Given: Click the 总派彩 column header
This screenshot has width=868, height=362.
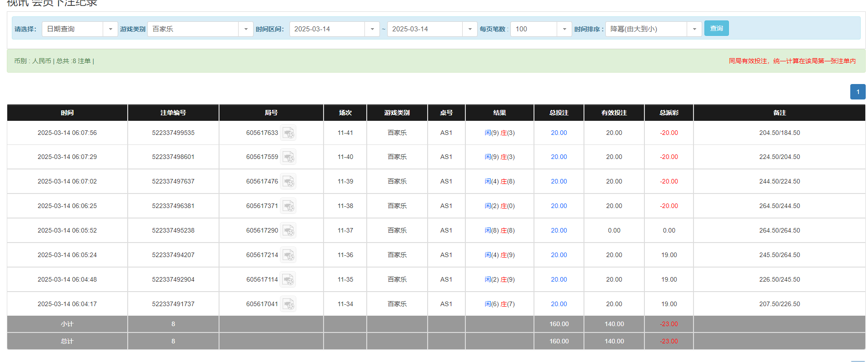Looking at the screenshot, I should click(668, 113).
